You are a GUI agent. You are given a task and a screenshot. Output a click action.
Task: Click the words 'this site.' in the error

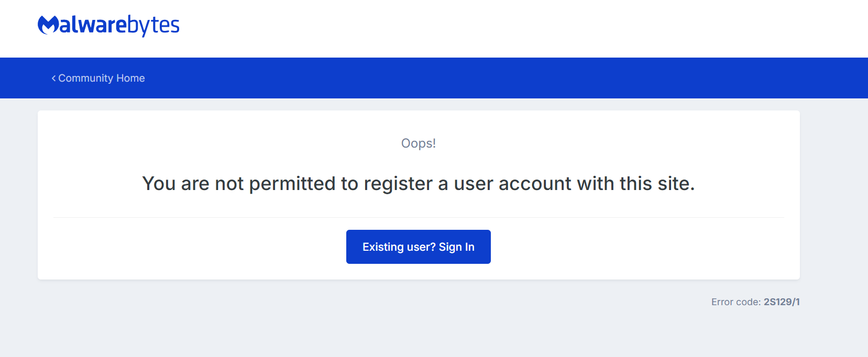657,184
